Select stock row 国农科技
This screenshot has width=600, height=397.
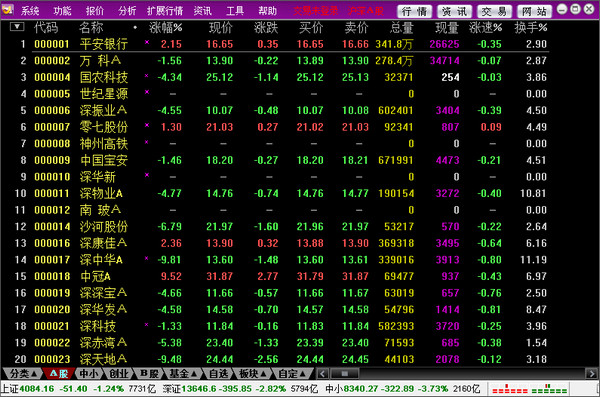tap(281, 77)
